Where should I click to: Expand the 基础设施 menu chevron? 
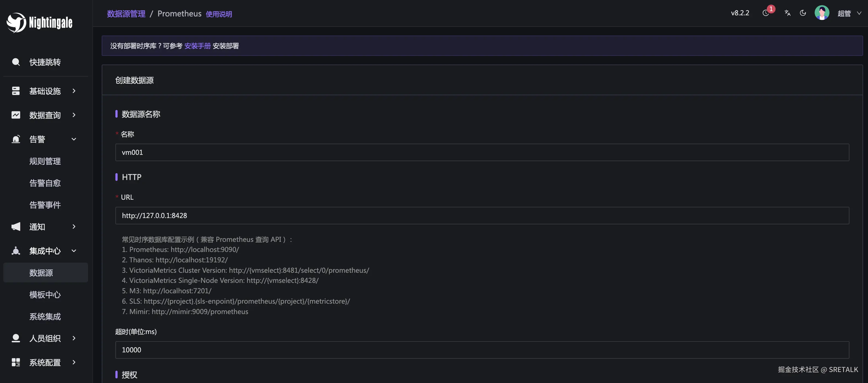(74, 91)
